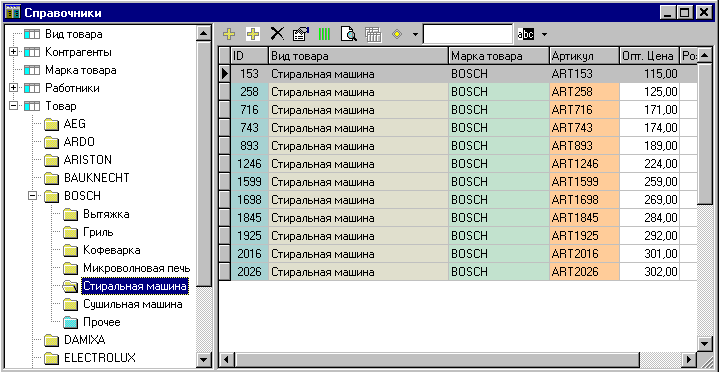Click the ID cell 1246
The height and width of the screenshot is (372, 719).
[249, 164]
